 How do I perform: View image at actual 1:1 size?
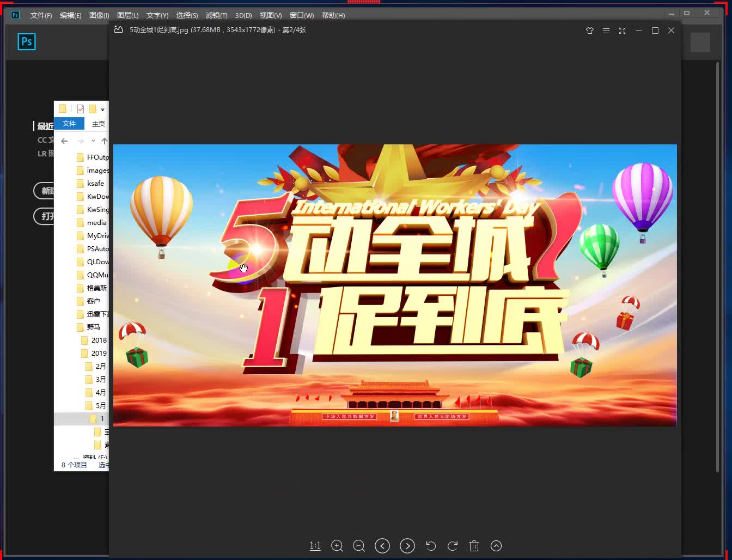pyautogui.click(x=315, y=546)
